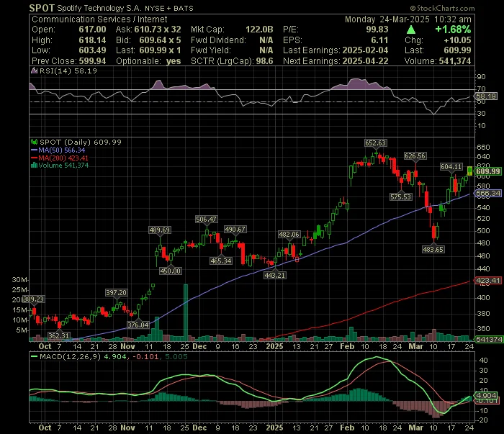
Task: Click the Volume 541,374 header value
Action: [x=454, y=60]
